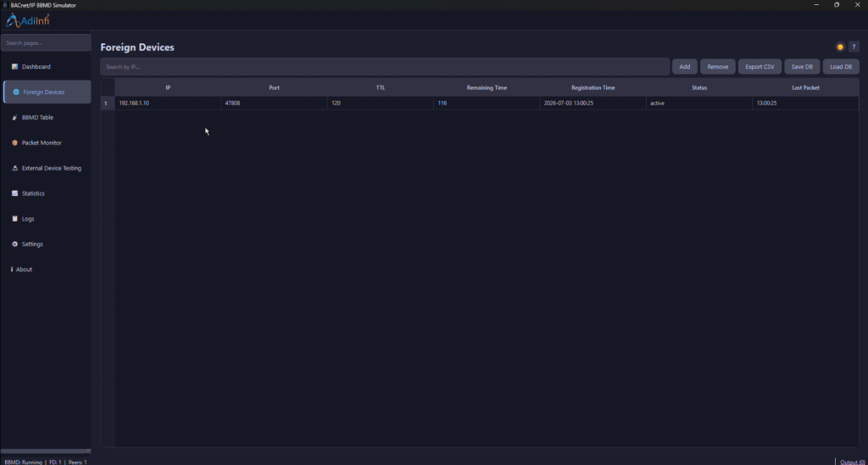Select the Foreign Devices sidebar item
Image resolution: width=868 pixels, height=465 pixels.
pos(47,92)
